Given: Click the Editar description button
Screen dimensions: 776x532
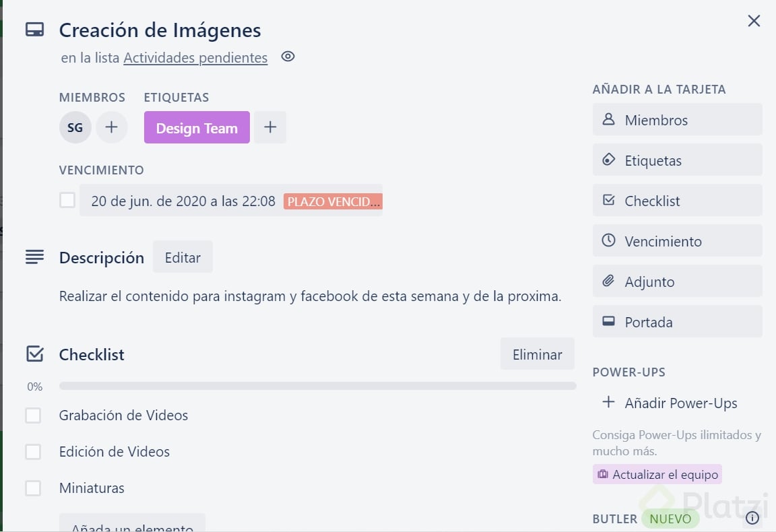Looking at the screenshot, I should coord(183,257).
